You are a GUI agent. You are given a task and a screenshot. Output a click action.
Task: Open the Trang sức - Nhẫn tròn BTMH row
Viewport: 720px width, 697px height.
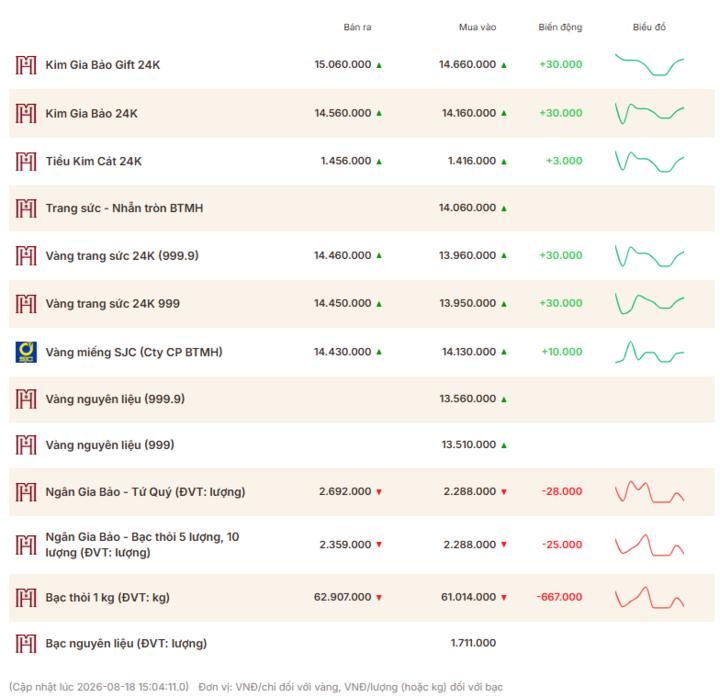(362, 208)
